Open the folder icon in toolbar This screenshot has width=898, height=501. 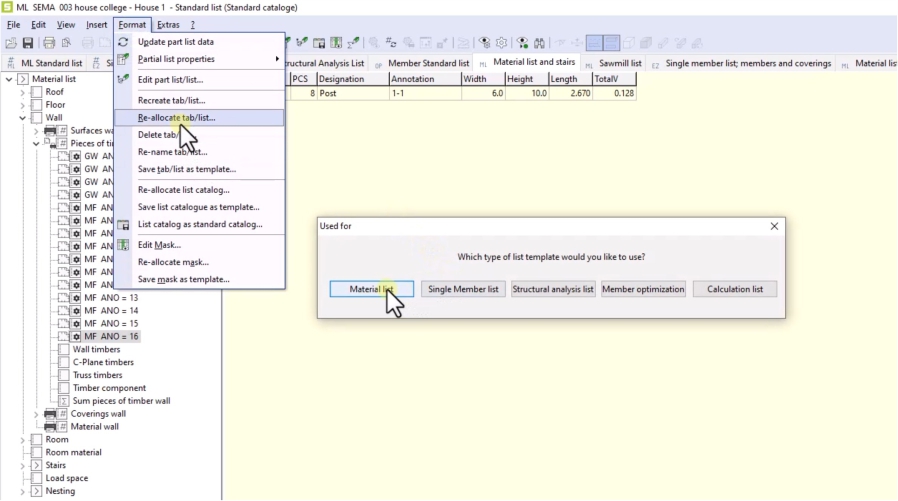coord(10,43)
